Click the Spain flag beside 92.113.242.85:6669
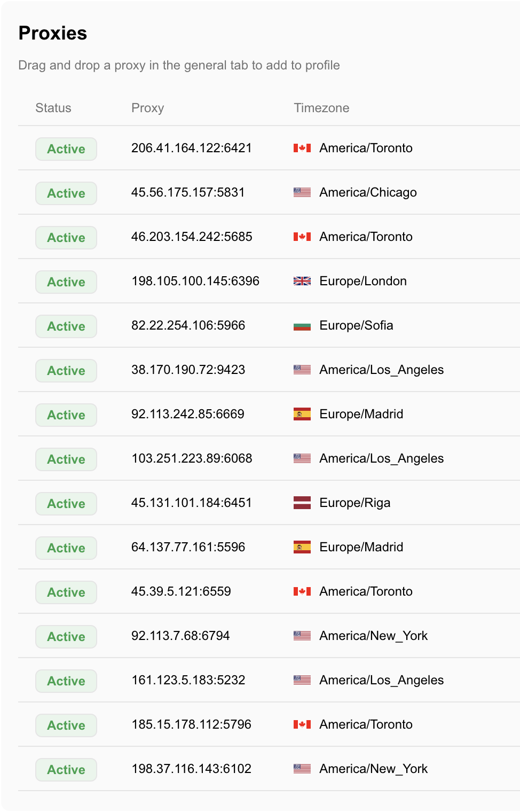520x812 pixels. (x=302, y=414)
